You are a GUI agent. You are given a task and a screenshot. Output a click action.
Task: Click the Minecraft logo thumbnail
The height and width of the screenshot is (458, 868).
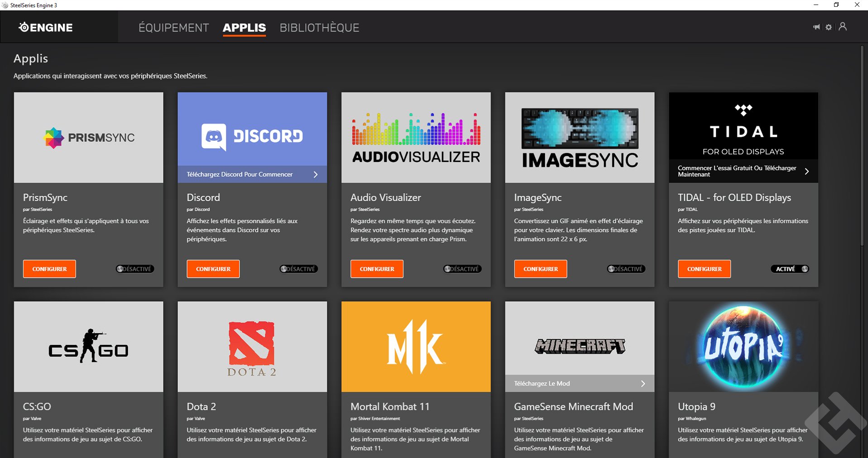580,338
